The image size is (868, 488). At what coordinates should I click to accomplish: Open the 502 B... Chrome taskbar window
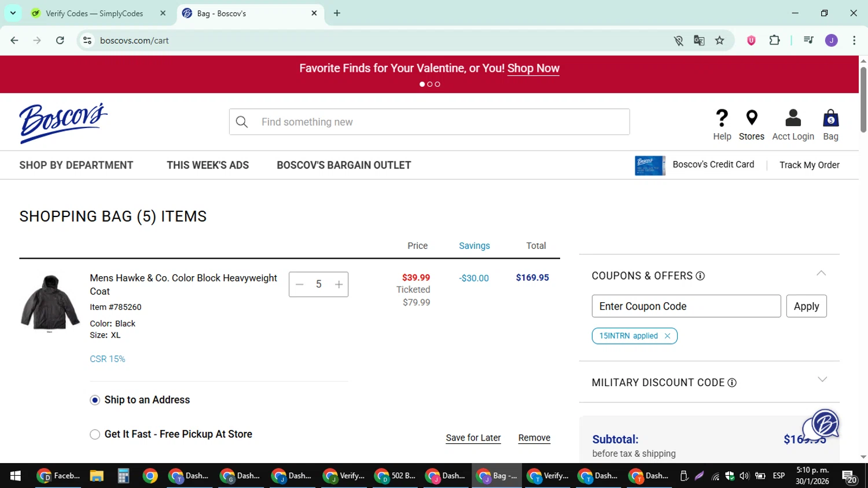[396, 476]
